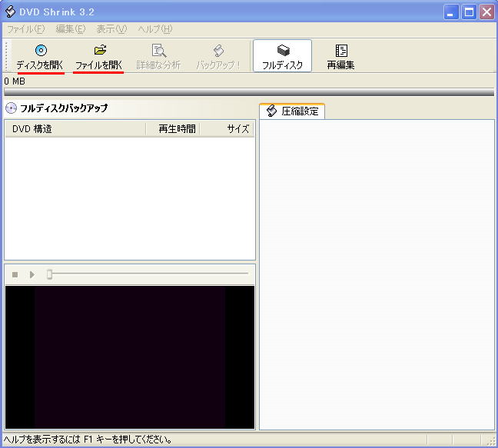
Task: Click the フルディスクバックアップ disc icon
Action: click(x=11, y=108)
